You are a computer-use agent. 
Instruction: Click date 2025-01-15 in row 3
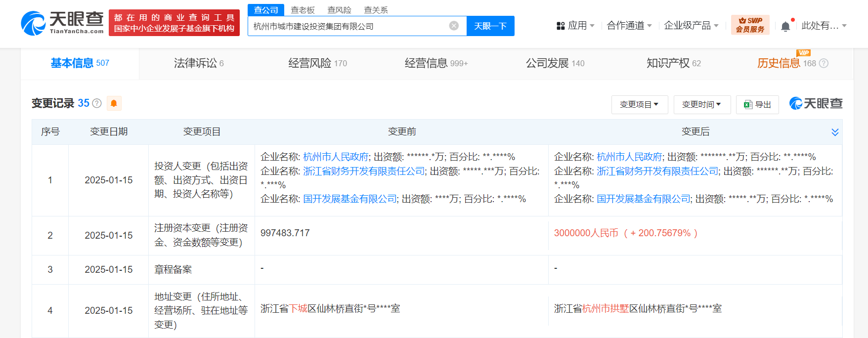click(109, 269)
